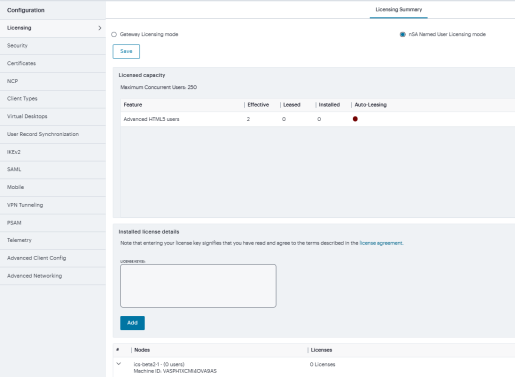This screenshot has width=515, height=377.
Task: Click the red Auto-Leasing status dot
Action: [355, 119]
